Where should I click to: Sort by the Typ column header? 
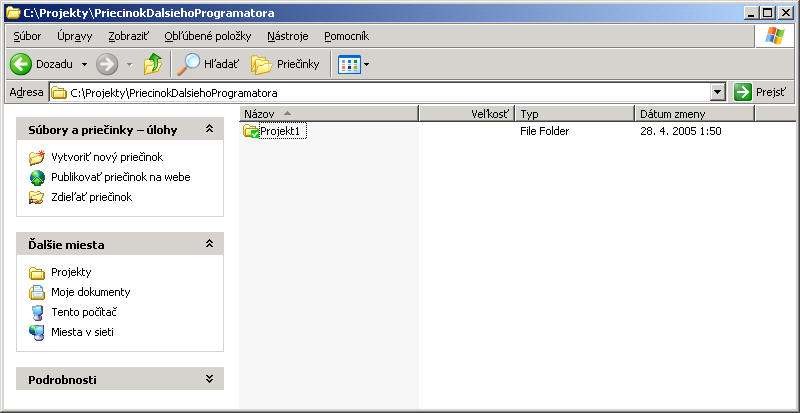[x=575, y=114]
